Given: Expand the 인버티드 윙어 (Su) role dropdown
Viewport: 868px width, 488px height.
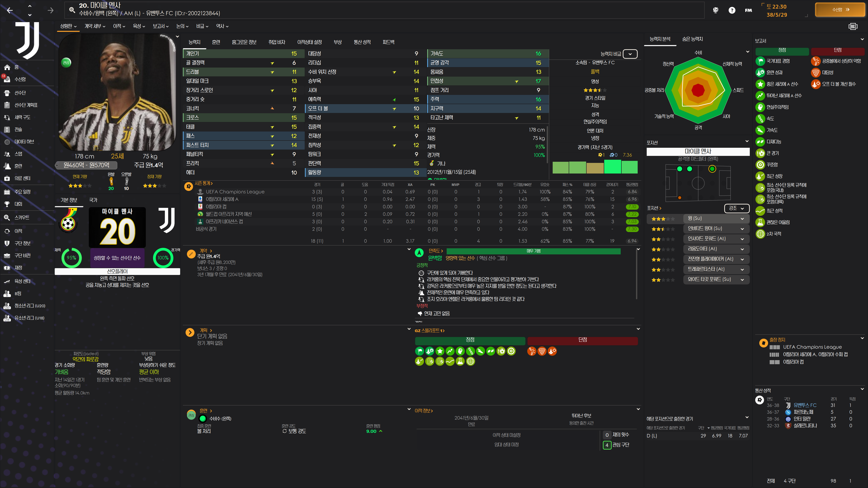Looking at the screenshot, I should pyautogui.click(x=716, y=229).
